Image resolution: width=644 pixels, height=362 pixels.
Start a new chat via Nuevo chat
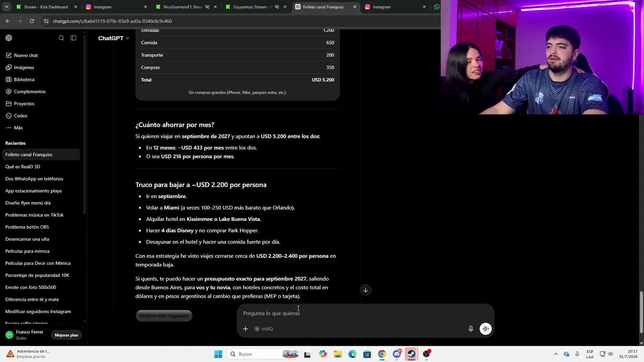[x=40, y=55]
